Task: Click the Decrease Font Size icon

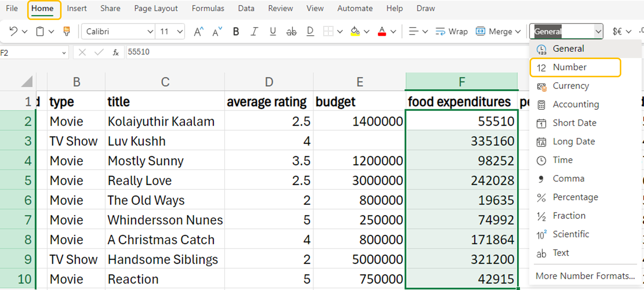Action: point(217,31)
